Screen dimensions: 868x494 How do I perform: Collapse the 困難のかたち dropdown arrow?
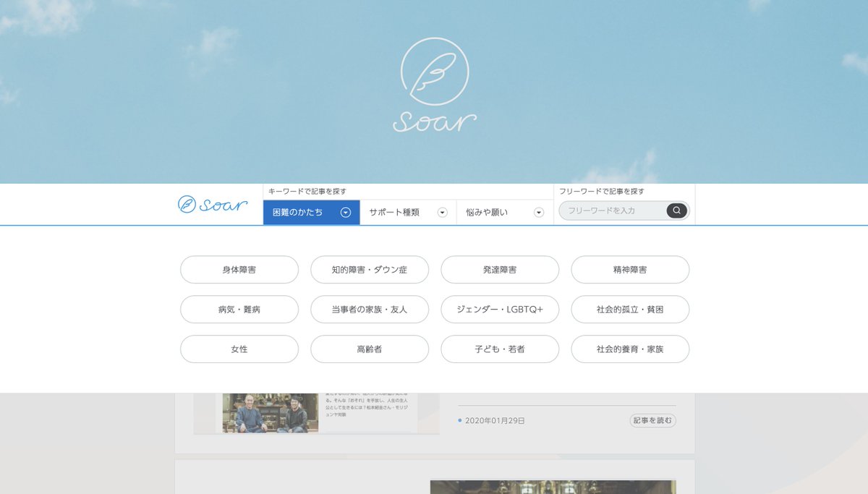click(346, 213)
